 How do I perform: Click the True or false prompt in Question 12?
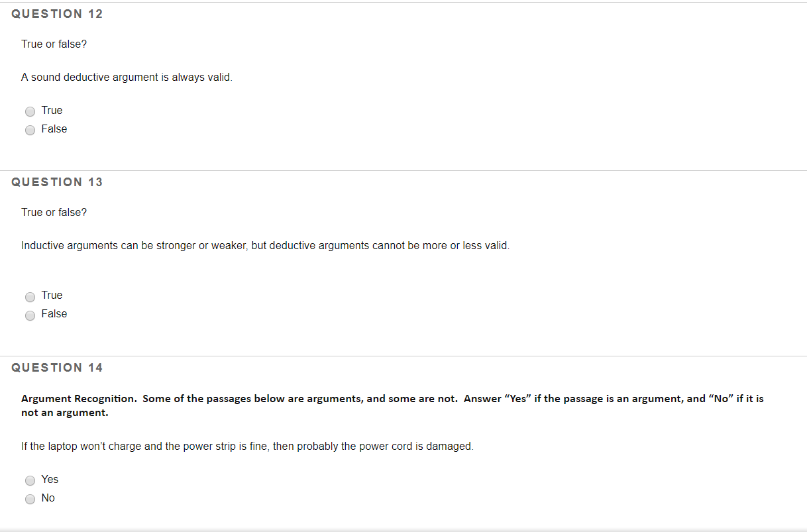[54, 44]
